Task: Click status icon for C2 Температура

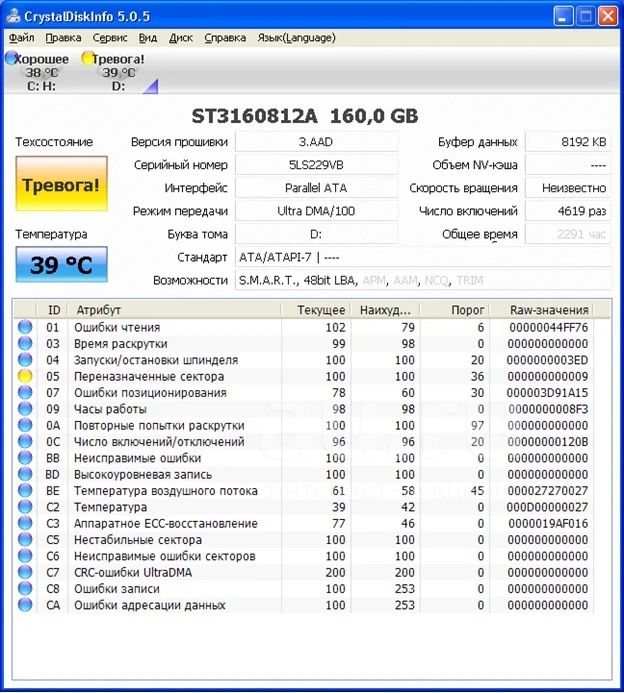Action: (x=25, y=507)
